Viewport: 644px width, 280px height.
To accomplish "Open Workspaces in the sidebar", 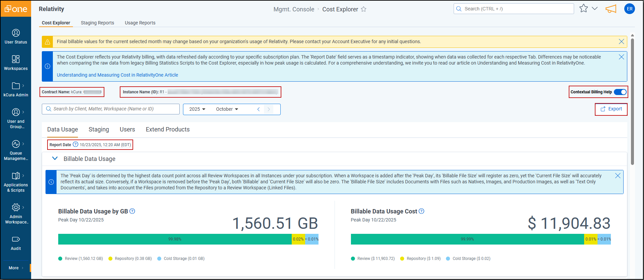I will [x=16, y=63].
